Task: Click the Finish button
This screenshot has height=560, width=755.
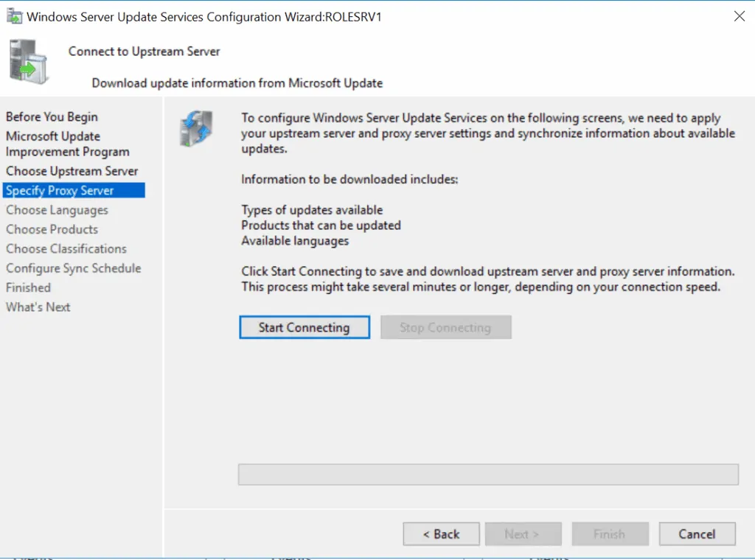Action: point(610,533)
